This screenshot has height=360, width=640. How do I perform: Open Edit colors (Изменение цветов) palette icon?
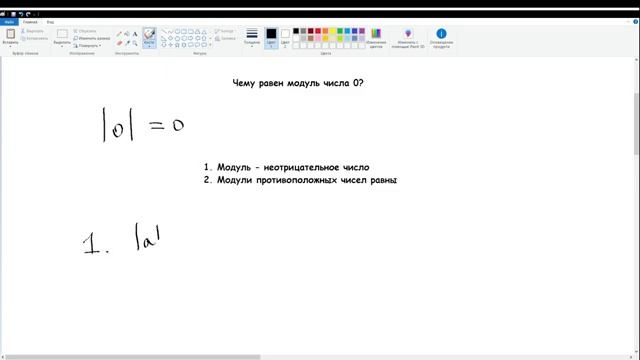[x=376, y=33]
